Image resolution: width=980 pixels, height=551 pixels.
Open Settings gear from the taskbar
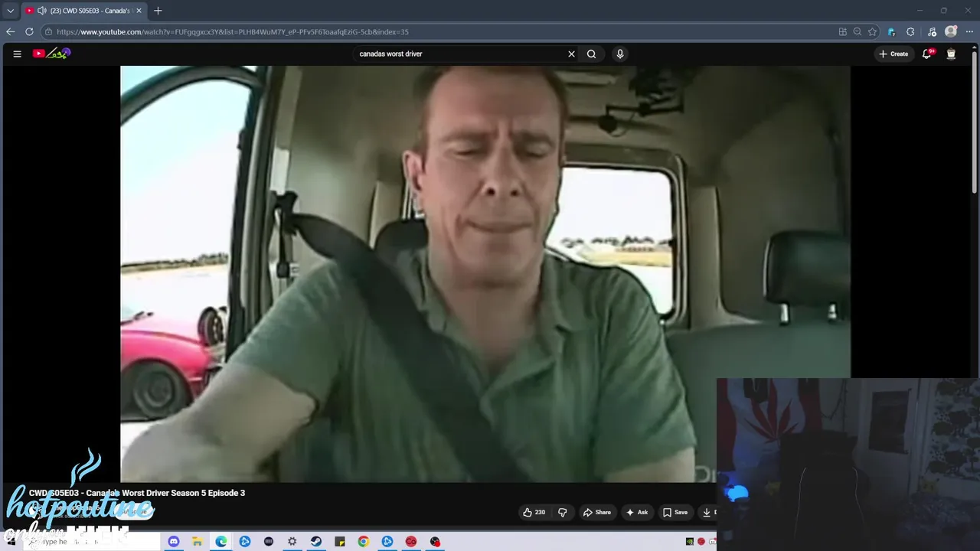click(x=292, y=541)
